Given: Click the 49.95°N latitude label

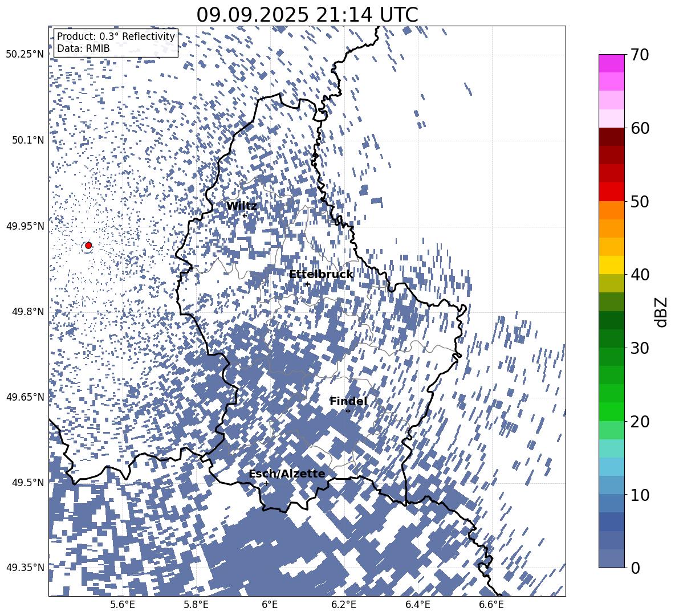Looking at the screenshot, I should (x=25, y=226).
